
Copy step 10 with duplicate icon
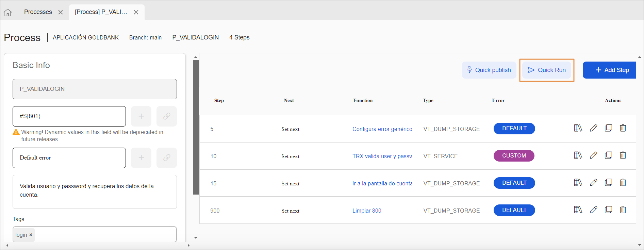click(608, 155)
